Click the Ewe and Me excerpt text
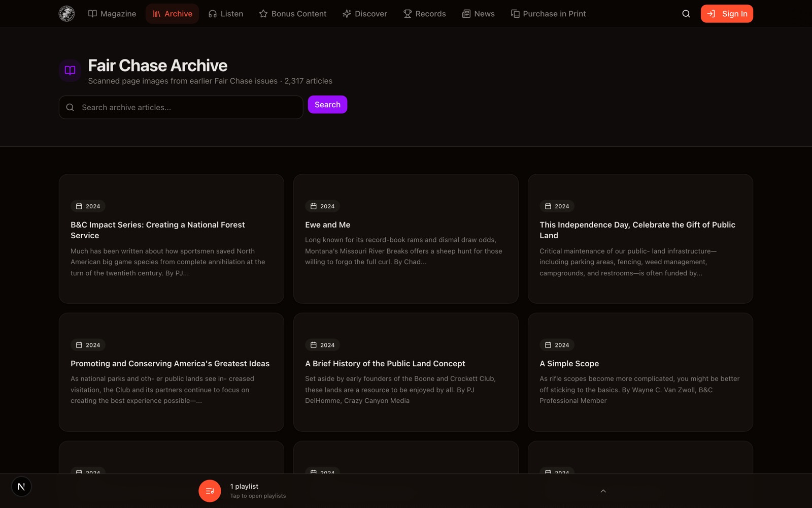This screenshot has width=812, height=508. pyautogui.click(x=404, y=251)
